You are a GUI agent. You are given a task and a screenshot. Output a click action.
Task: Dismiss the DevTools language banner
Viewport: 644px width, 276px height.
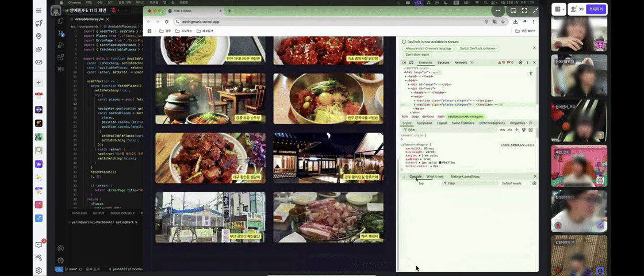pyautogui.click(x=534, y=48)
